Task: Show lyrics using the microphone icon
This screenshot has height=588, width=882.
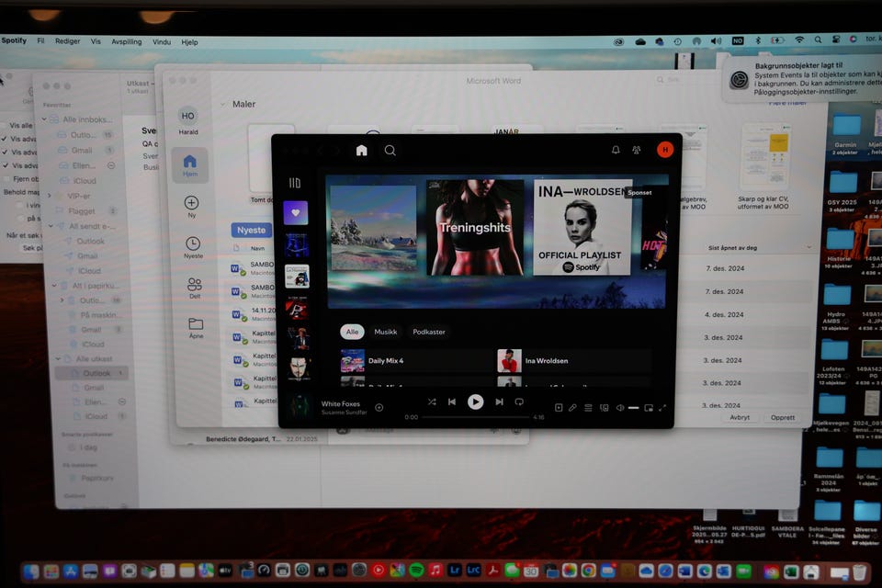Action: (572, 408)
